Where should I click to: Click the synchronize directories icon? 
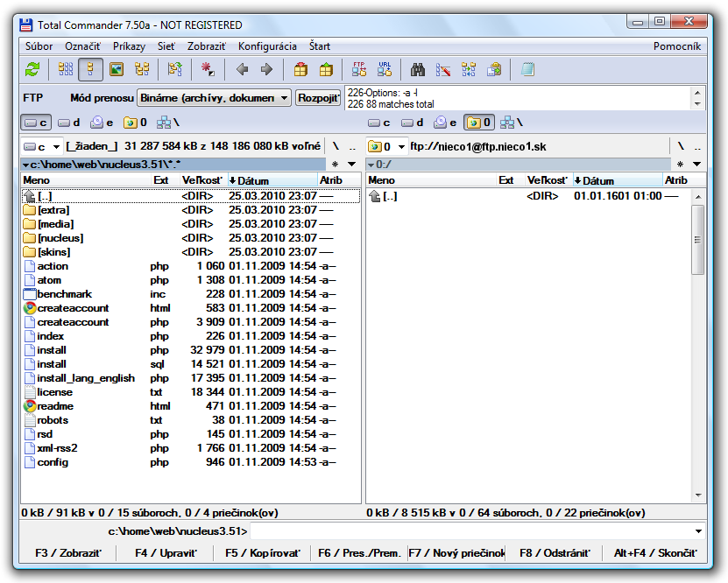(469, 69)
